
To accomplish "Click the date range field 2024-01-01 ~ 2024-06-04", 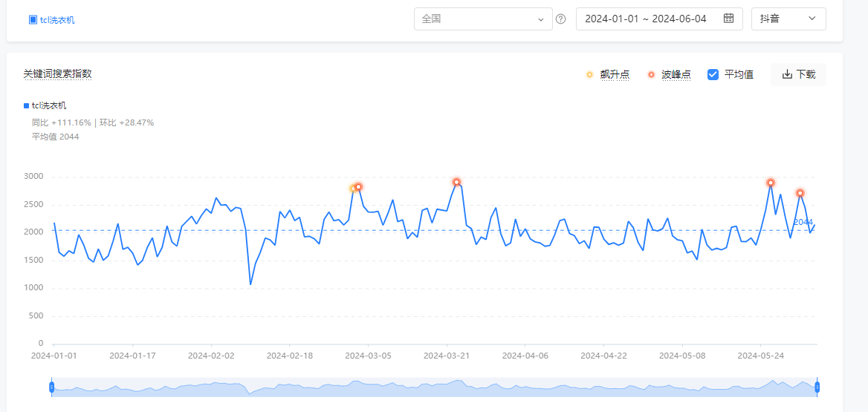I will tap(658, 19).
